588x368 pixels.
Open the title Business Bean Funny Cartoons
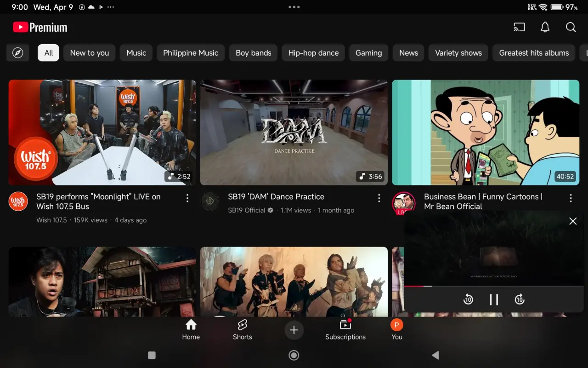coord(483,201)
